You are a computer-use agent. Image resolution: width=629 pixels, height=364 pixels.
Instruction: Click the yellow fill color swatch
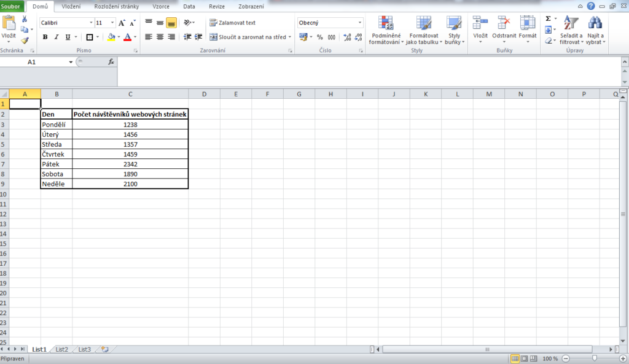(111, 37)
